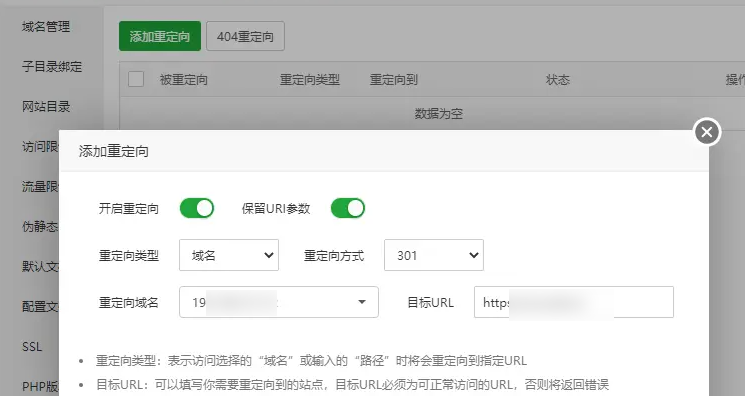Image resolution: width=745 pixels, height=396 pixels.
Task: Open the 重定向域名 combo box
Action: (x=279, y=302)
